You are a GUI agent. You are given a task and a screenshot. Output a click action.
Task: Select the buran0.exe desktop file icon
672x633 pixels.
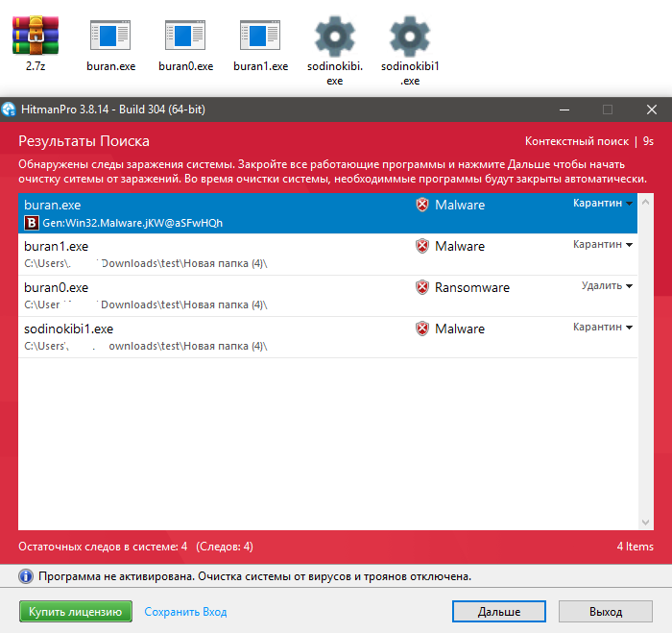[185, 36]
